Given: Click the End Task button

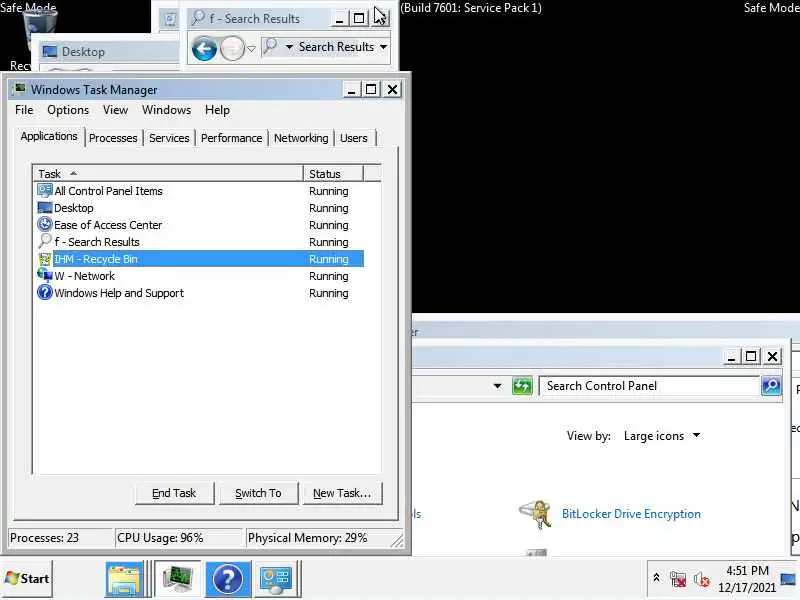Looking at the screenshot, I should [x=174, y=493].
